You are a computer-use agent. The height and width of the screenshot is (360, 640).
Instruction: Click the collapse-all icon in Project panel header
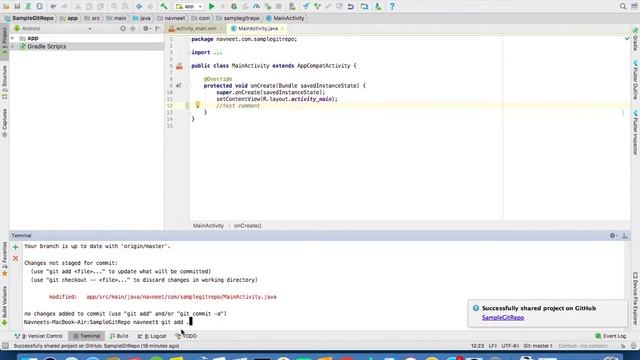click(x=133, y=29)
